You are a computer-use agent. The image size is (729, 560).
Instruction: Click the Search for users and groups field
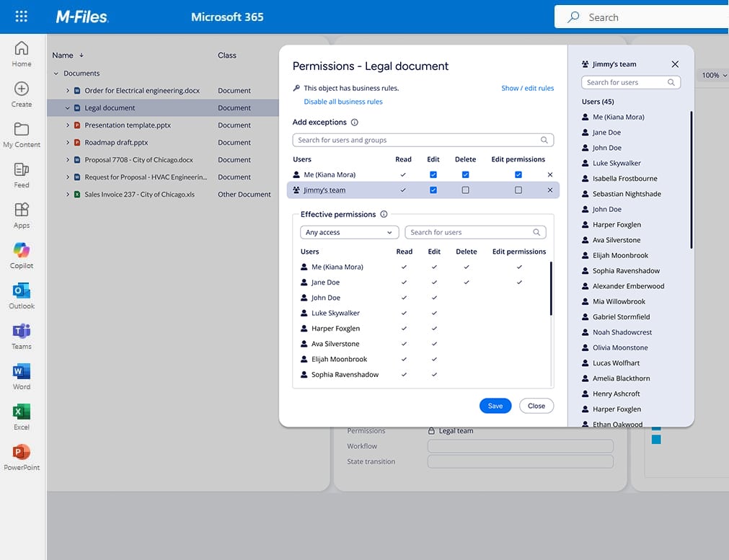[418, 141]
